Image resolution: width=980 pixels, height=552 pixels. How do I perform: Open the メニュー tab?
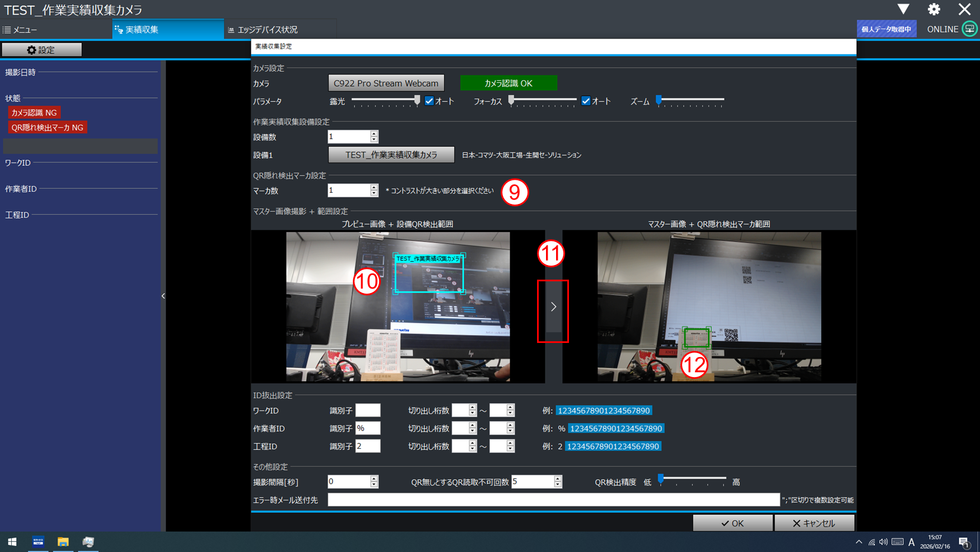pos(25,30)
